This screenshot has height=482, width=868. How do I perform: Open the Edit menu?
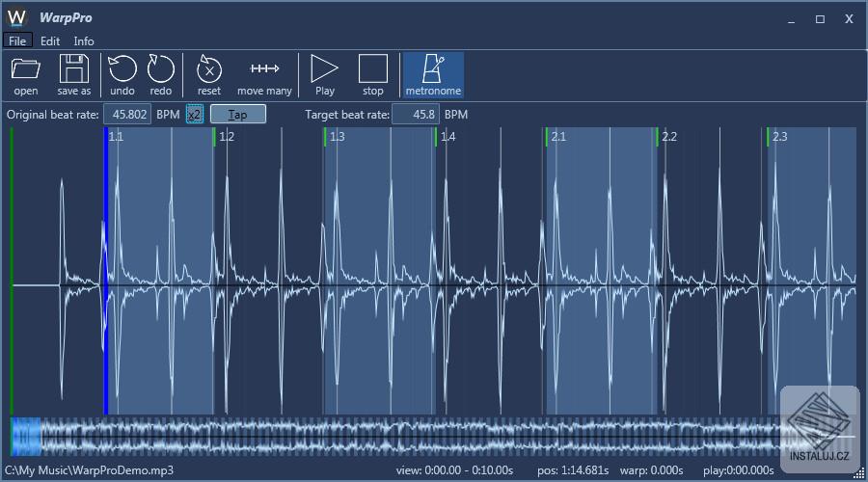50,40
